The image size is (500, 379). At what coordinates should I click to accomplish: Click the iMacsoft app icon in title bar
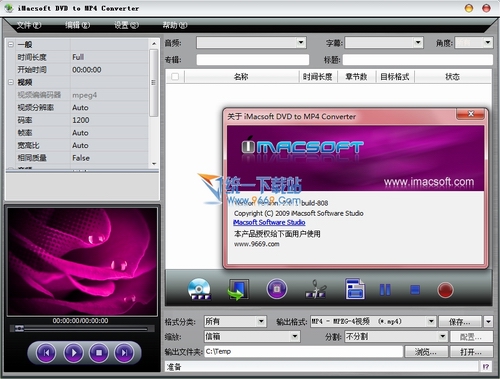pyautogui.click(x=8, y=8)
